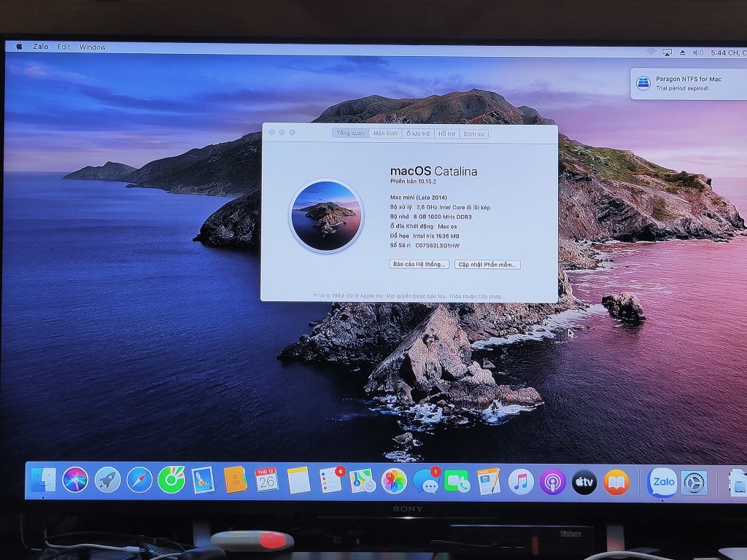Switch to the Hỗ trợ tab
Image resolution: width=747 pixels, height=560 pixels.
click(447, 134)
